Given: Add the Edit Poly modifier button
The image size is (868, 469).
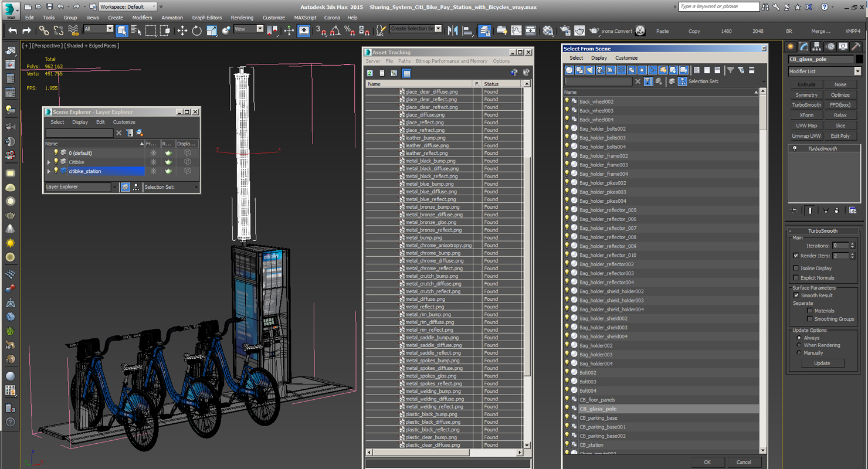Looking at the screenshot, I should [840, 136].
